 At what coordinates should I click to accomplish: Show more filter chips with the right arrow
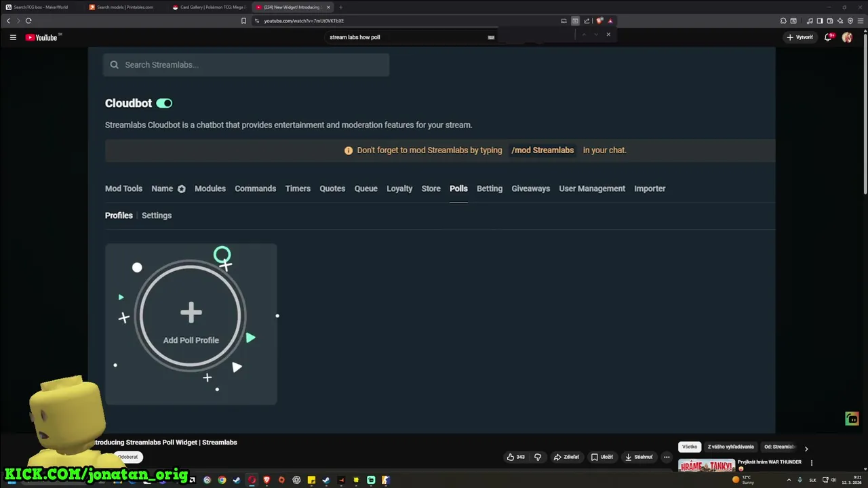806,449
